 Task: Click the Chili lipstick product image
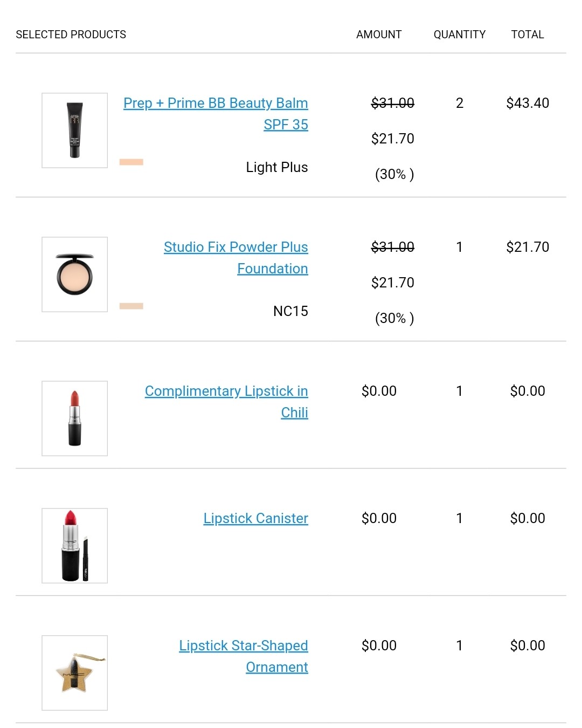[75, 418]
